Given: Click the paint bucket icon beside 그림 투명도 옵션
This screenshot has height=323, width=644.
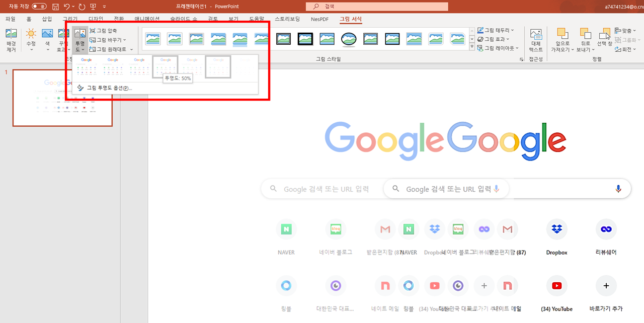Looking at the screenshot, I should (80, 88).
